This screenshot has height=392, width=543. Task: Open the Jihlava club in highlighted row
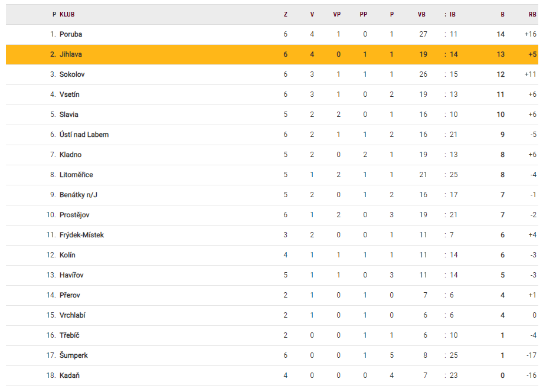tap(71, 54)
